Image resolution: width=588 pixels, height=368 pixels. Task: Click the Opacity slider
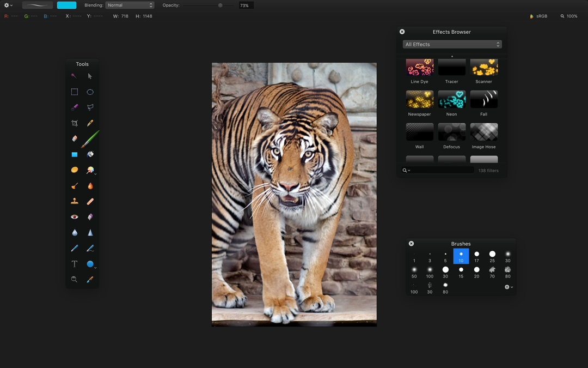click(x=209, y=5)
